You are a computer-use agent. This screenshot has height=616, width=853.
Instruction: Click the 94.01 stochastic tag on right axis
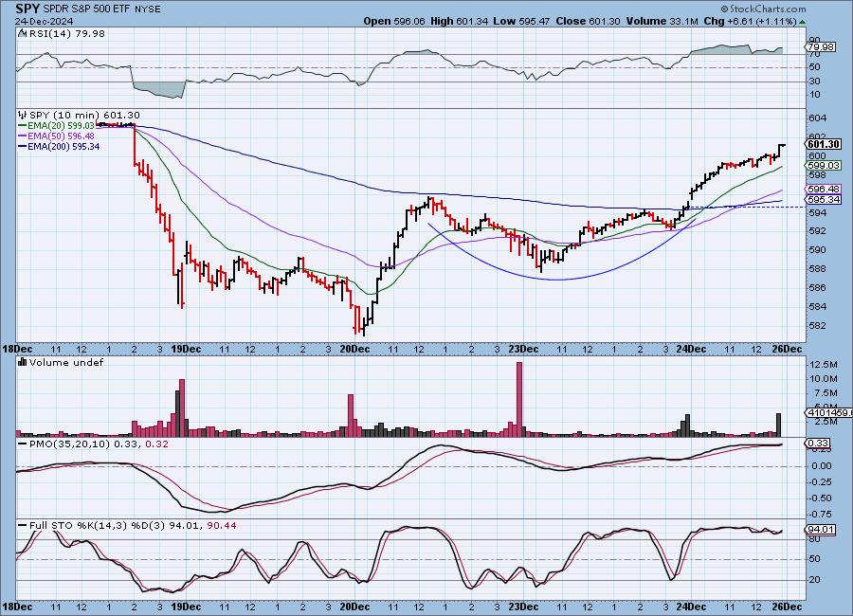[x=821, y=530]
